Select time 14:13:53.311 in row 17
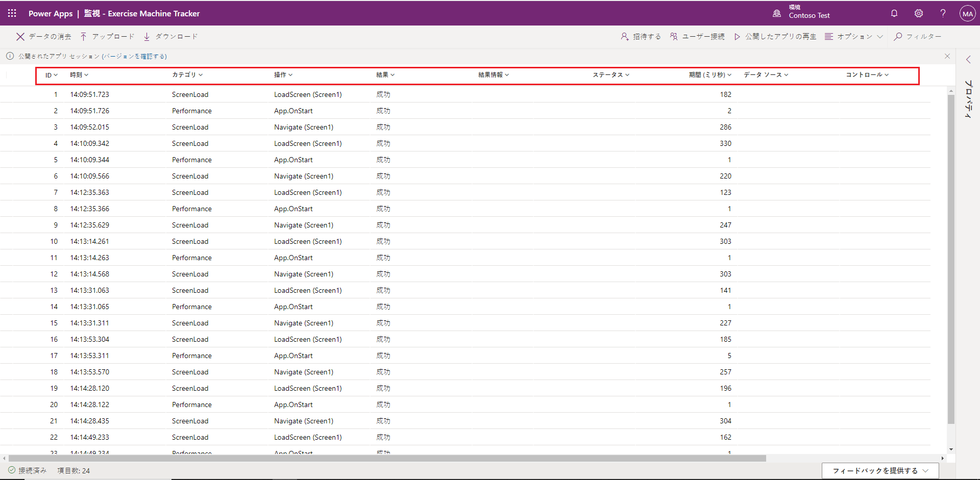The height and width of the screenshot is (480, 980). click(90, 356)
